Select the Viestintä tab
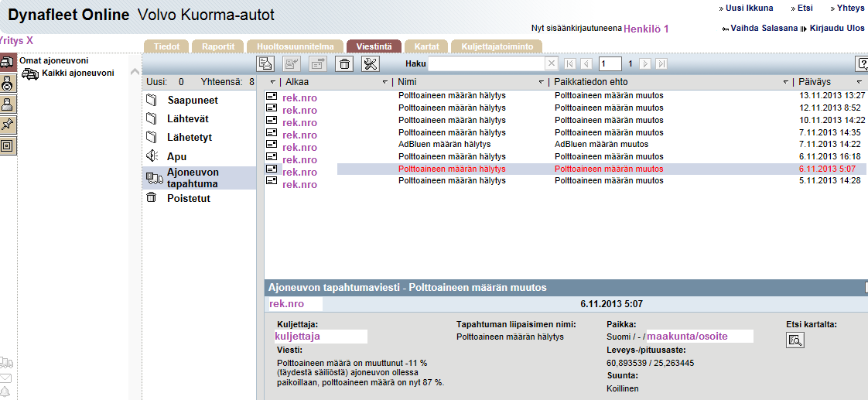868x400 pixels. coord(374,46)
